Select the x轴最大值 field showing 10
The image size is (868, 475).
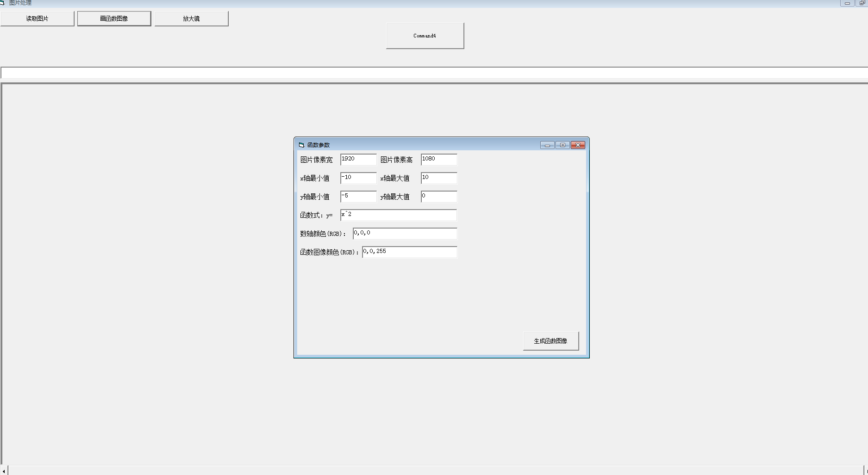click(439, 178)
